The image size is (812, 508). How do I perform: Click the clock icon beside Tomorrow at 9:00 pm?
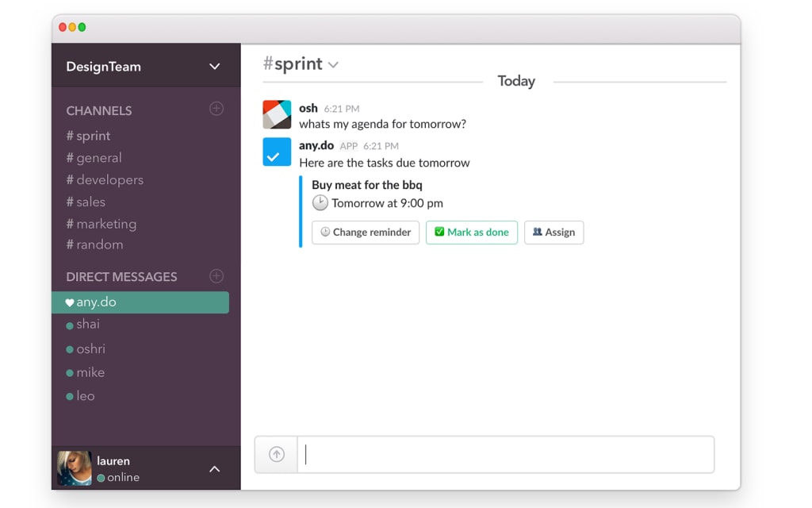[320, 202]
